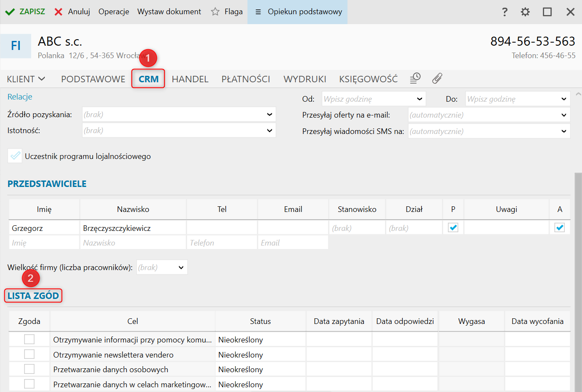
Task: Expand the KLIENT dropdown menu
Action: coord(26,79)
